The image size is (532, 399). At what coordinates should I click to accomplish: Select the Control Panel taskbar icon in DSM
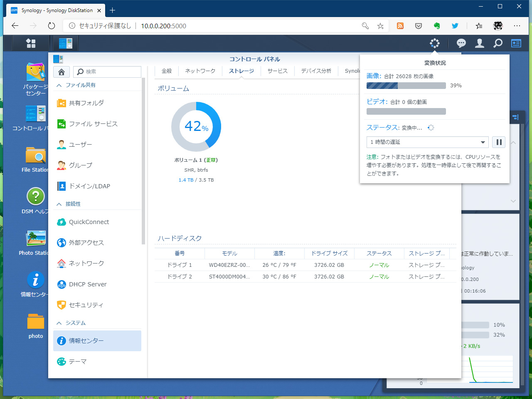(x=66, y=43)
